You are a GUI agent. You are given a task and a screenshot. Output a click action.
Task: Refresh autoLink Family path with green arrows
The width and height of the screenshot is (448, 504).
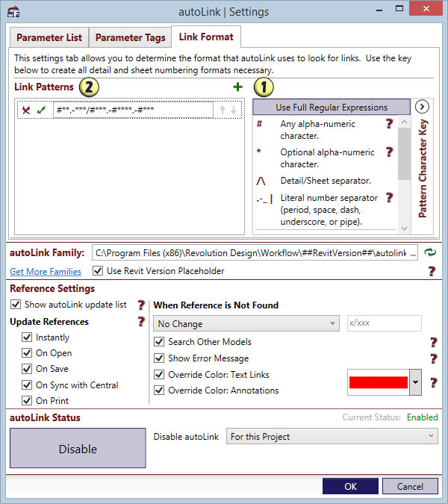(430, 252)
